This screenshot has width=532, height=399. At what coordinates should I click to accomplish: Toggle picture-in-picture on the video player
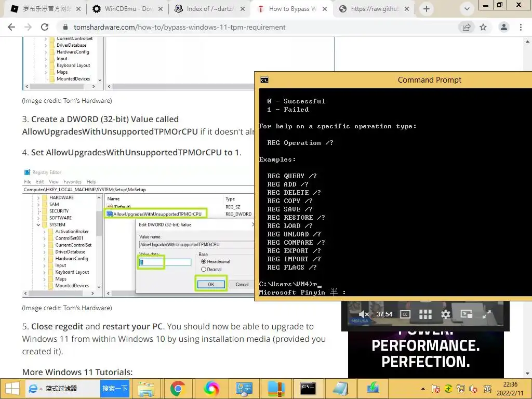(x=466, y=314)
